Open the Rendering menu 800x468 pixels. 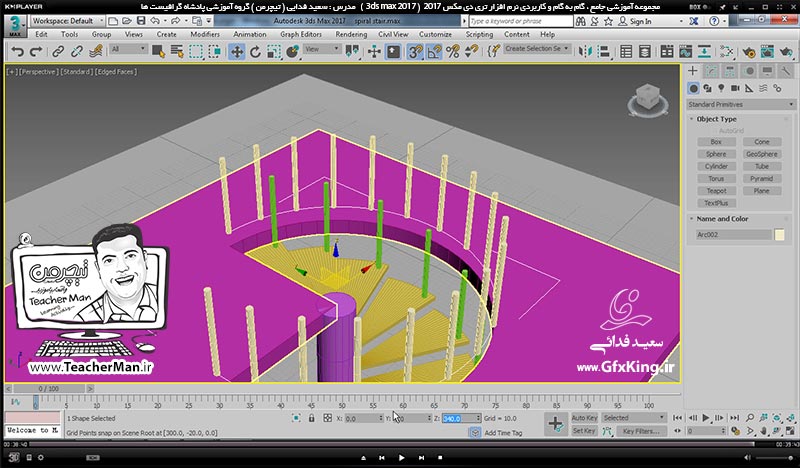click(x=351, y=34)
